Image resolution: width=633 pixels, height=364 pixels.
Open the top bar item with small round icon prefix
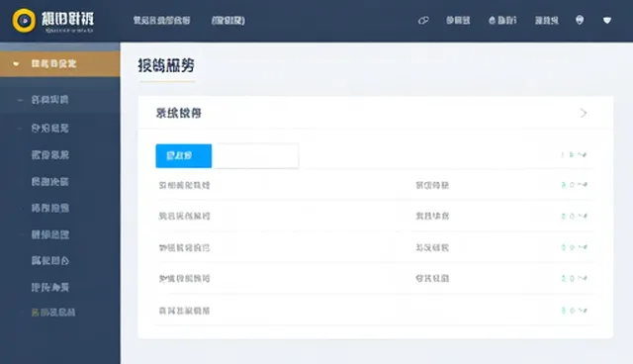502,20
